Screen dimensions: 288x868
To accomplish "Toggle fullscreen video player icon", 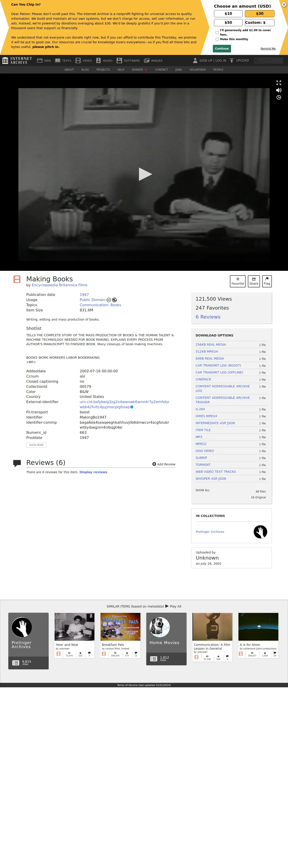I will 279,82.
